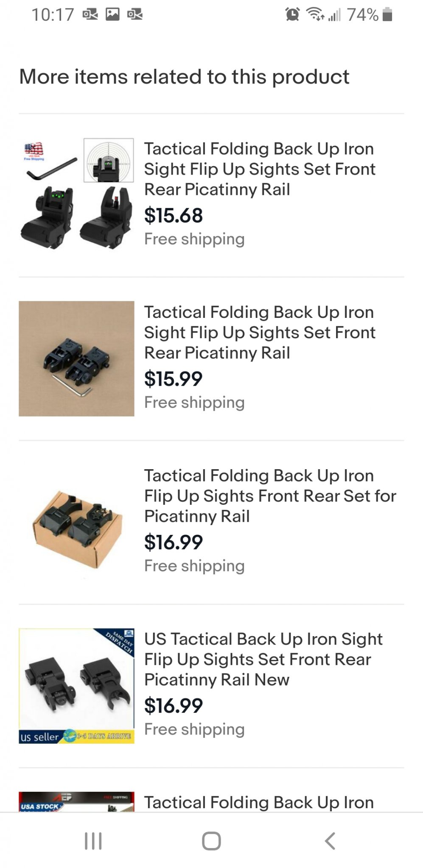423x868 pixels.
Task: Open the $15.68 iron sight listing title
Action: pos(259,169)
